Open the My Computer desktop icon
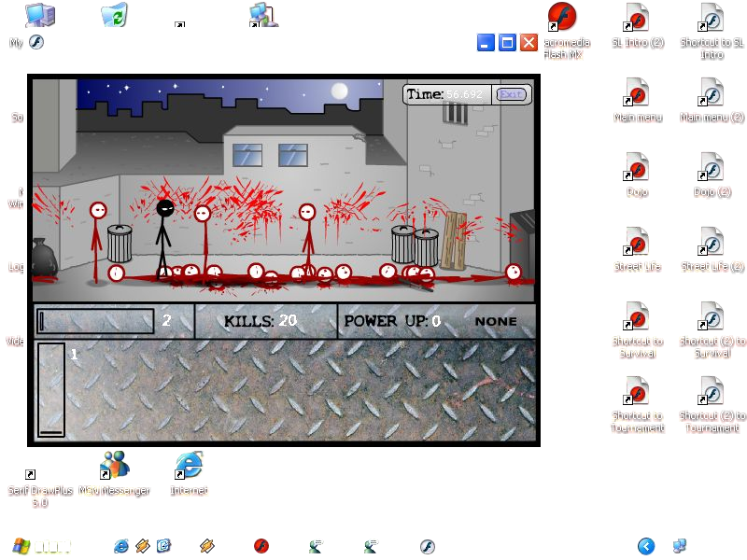This screenshot has height=560, width=747. pyautogui.click(x=40, y=15)
